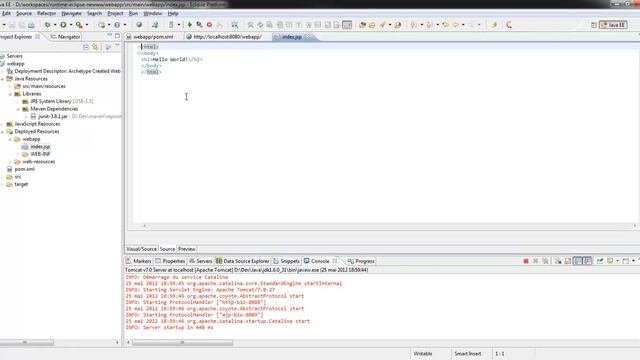Click the Console horizontal scrollbar thumb
This screenshot has width=640, height=360.
[182, 342]
